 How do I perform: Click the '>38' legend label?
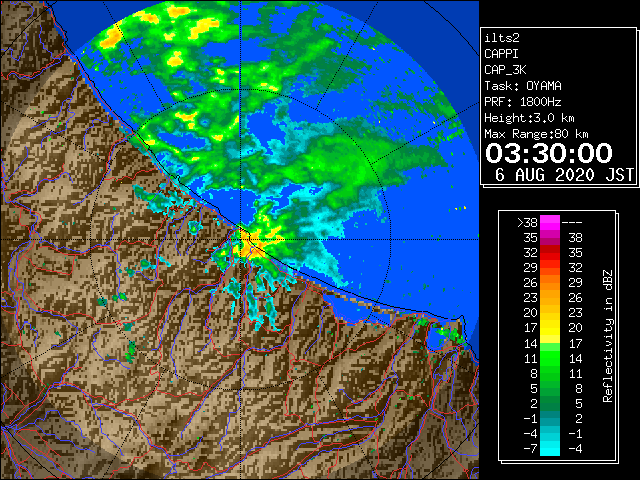tap(527, 223)
